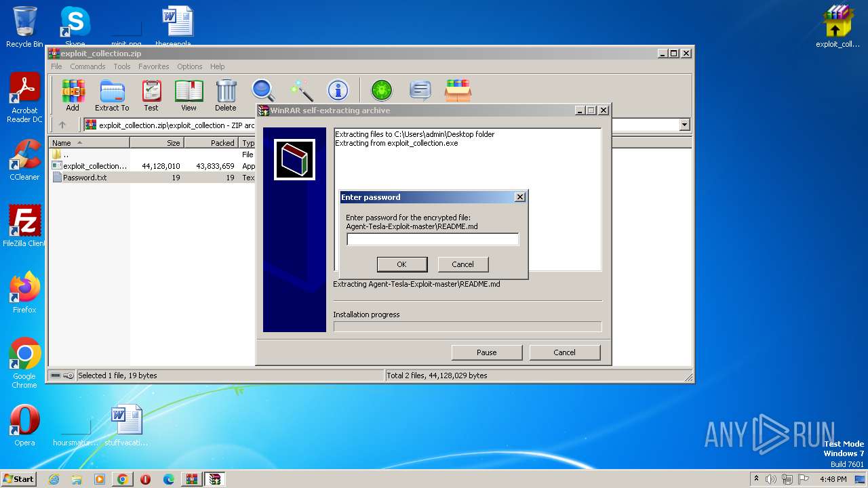
Task: Click the taskbar clock 4:48 PM
Action: (x=833, y=479)
